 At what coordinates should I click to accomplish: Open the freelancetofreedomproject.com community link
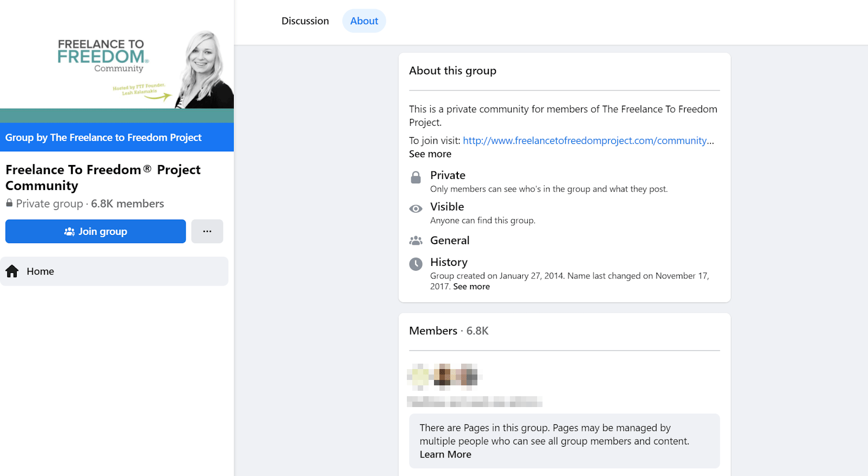[x=584, y=141]
